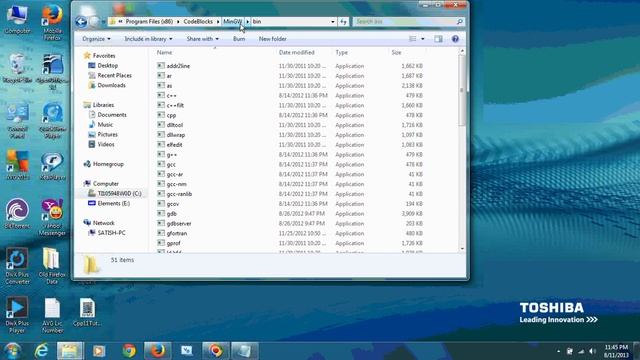Sort by Date modified column header
640x360 pixels.
[296, 53]
